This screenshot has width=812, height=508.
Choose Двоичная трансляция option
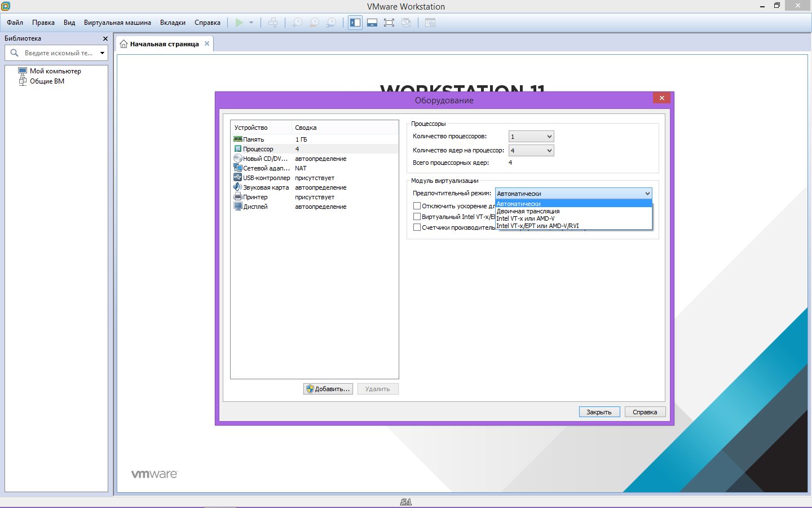[x=573, y=211]
